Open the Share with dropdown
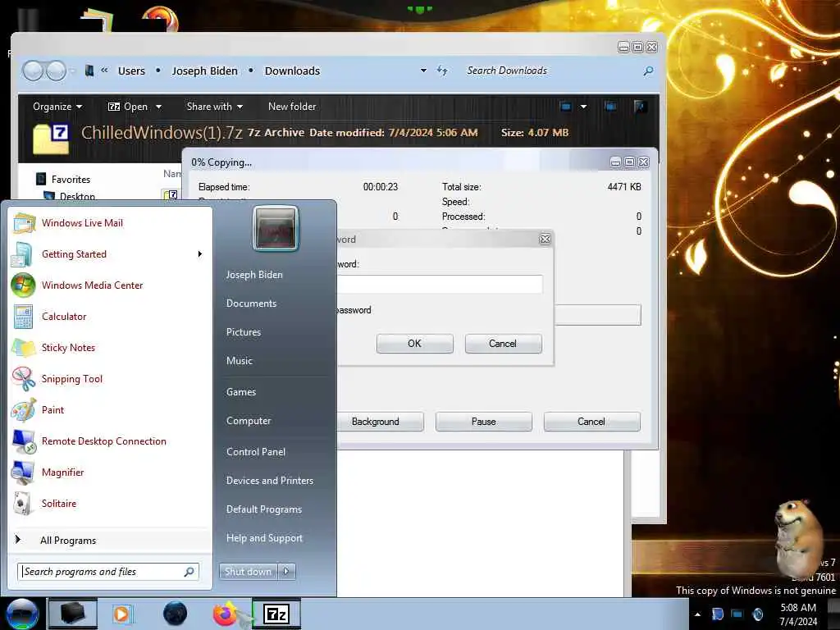 [214, 107]
